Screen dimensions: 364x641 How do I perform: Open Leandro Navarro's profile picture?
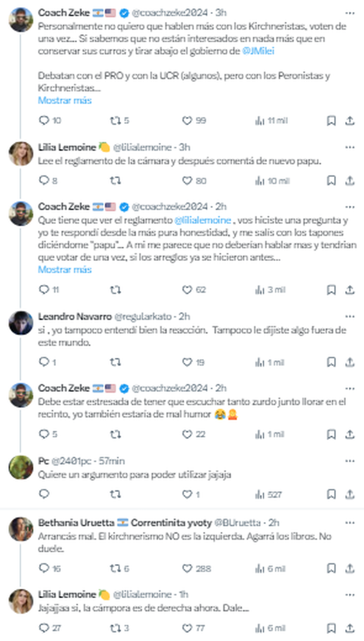[21, 323]
